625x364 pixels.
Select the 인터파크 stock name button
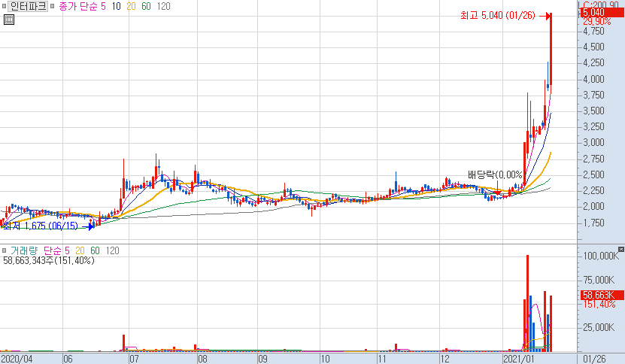click(28, 6)
